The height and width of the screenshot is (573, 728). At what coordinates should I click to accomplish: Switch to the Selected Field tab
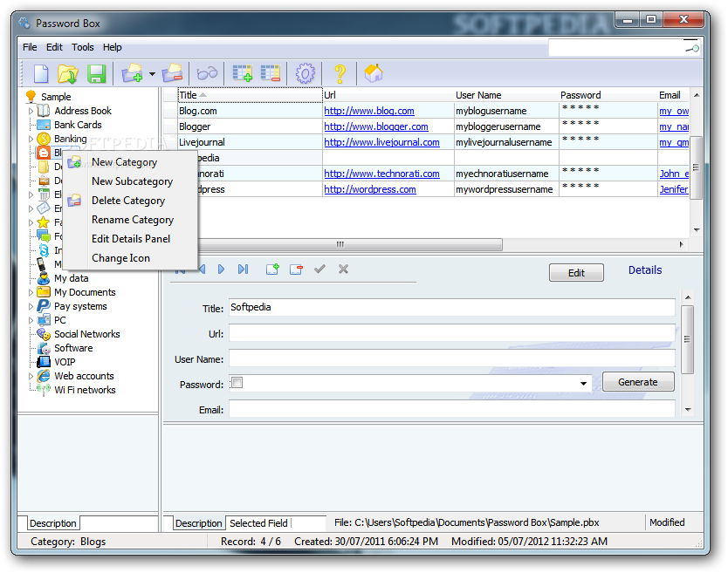(258, 523)
